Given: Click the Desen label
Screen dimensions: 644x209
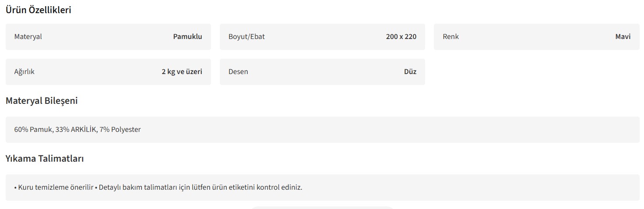Looking at the screenshot, I should [x=238, y=72].
